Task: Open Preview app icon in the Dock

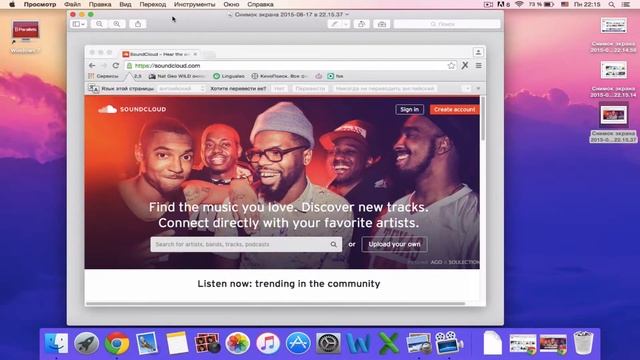Action: (419, 343)
